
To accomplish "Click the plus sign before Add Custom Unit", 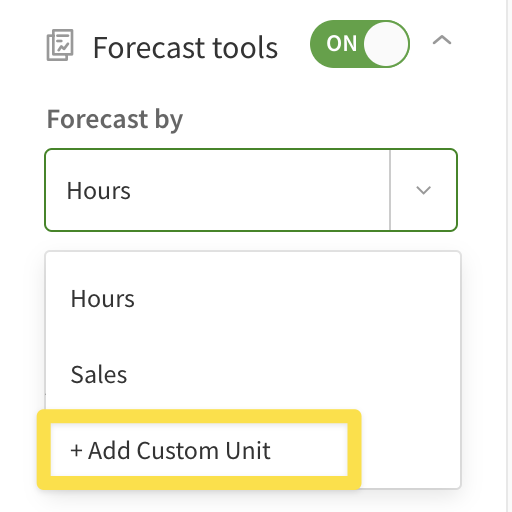I will tap(76, 451).
